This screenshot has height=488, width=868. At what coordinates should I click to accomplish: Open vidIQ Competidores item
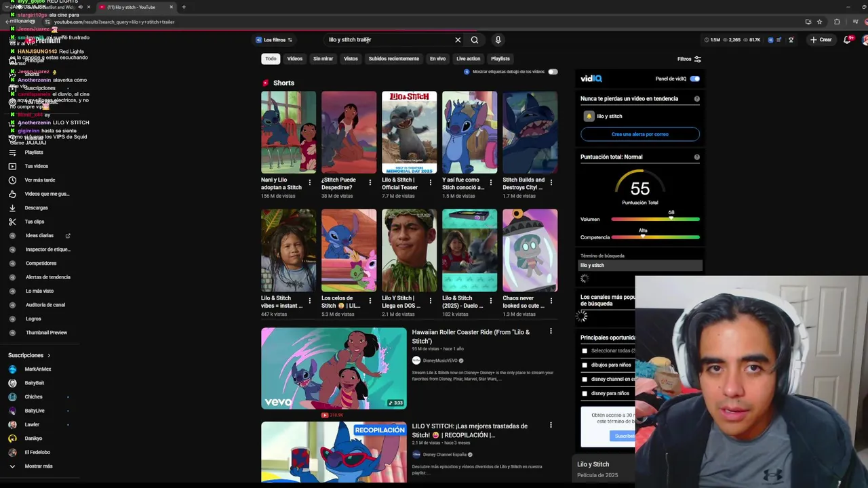pyautogui.click(x=39, y=264)
